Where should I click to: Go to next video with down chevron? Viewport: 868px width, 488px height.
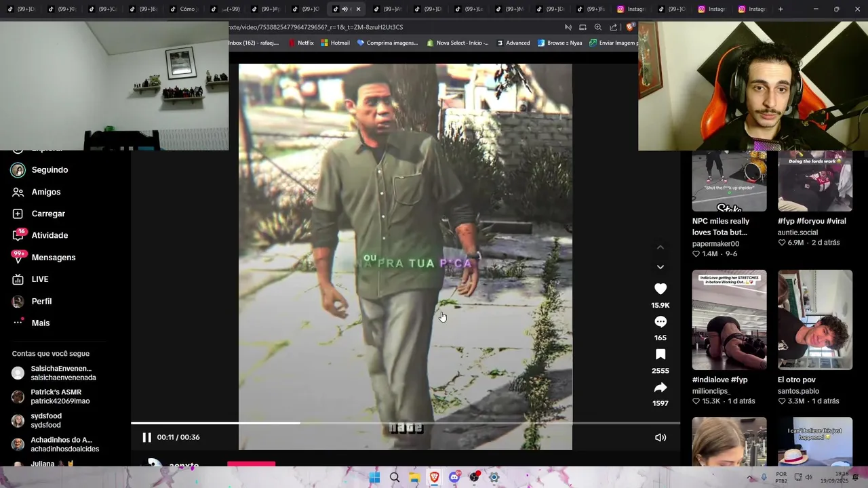pos(660,267)
